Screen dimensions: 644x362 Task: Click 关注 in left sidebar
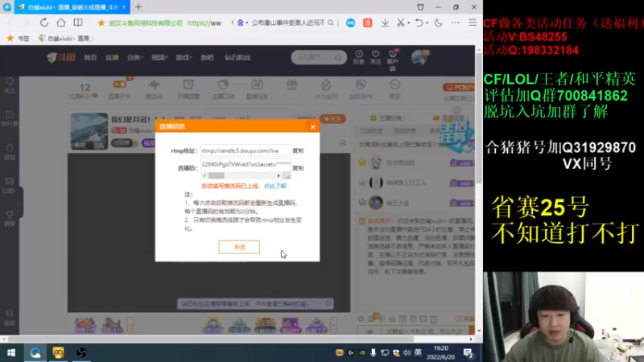tap(10, 85)
